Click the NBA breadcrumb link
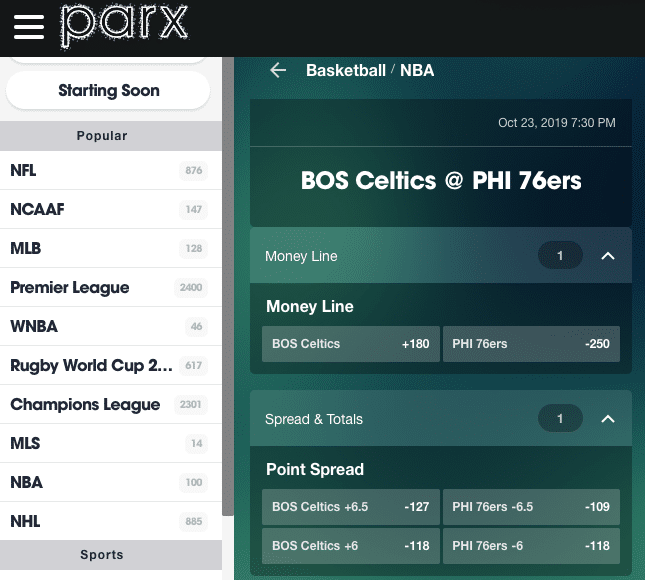The height and width of the screenshot is (580, 645). click(x=417, y=70)
